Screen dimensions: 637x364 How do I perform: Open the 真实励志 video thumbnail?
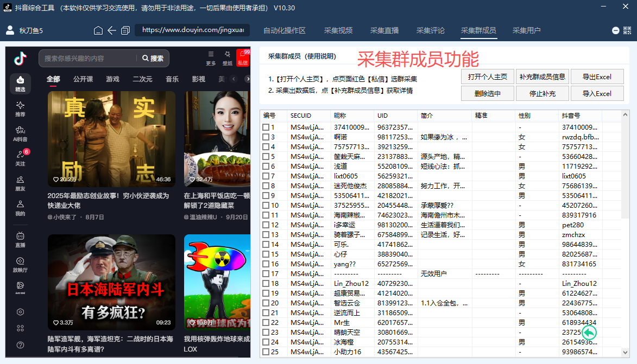click(x=112, y=139)
